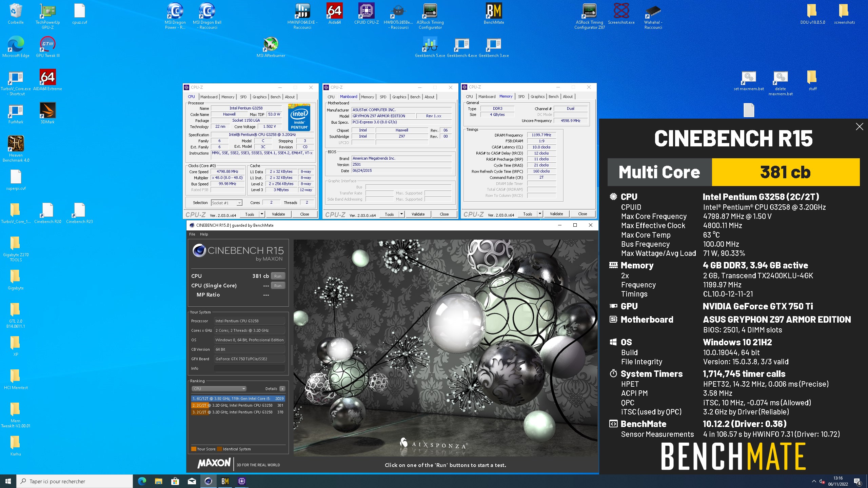The image size is (868, 488).
Task: Open set maxmem.bat file icon
Action: pos(749,80)
